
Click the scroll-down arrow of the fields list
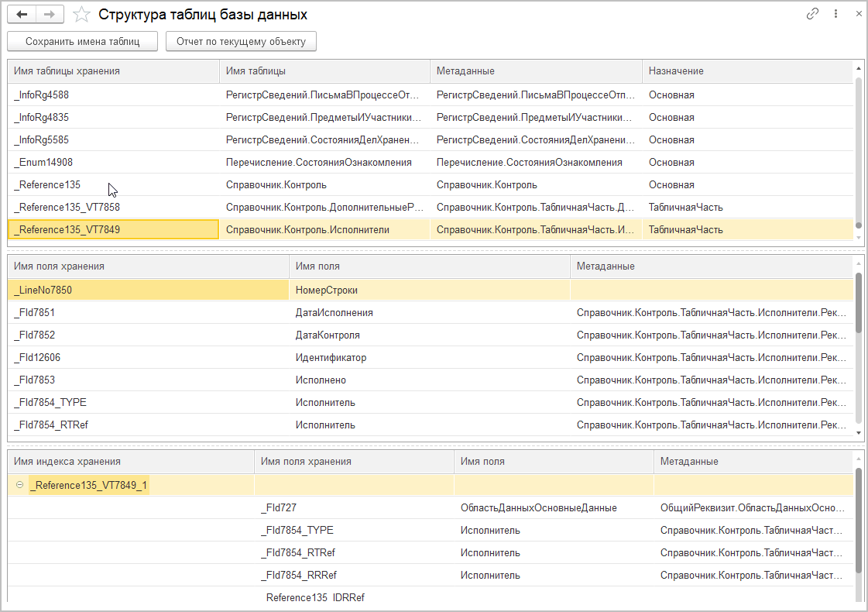click(x=859, y=432)
